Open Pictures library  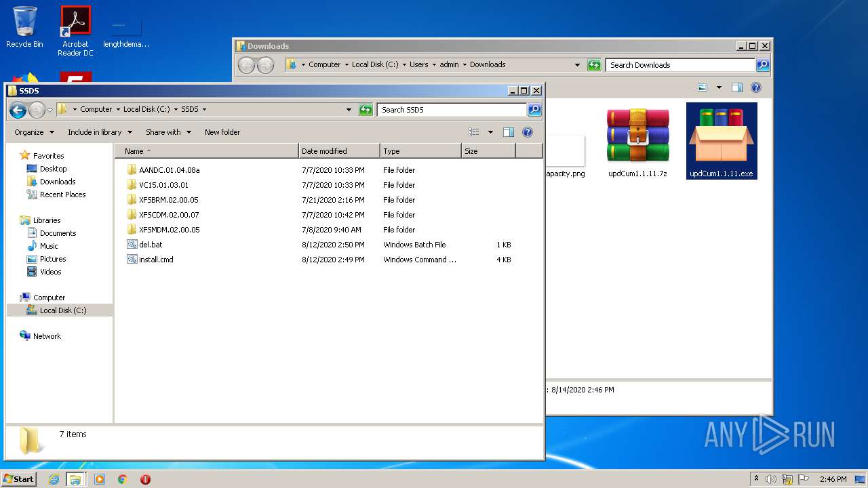[53, 259]
